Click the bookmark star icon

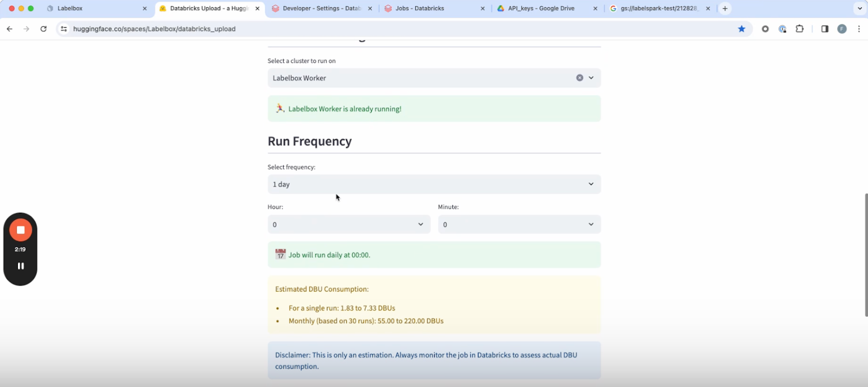click(x=742, y=29)
